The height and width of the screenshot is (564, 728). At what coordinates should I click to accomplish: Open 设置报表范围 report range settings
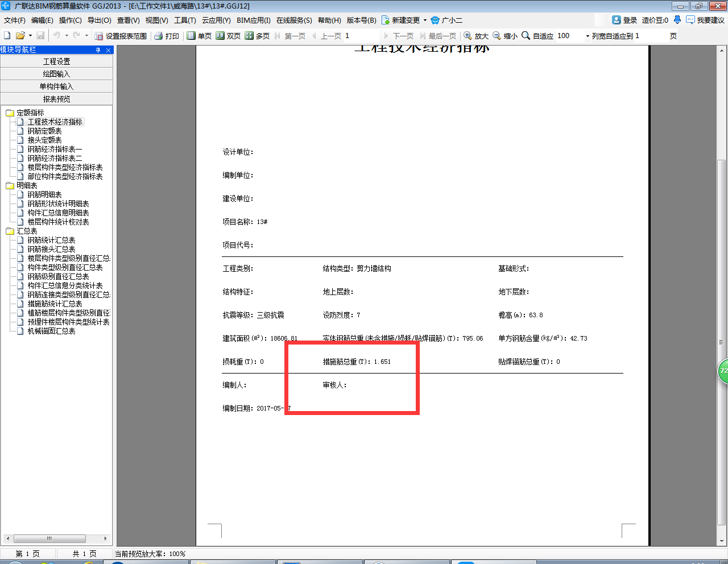pyautogui.click(x=121, y=36)
